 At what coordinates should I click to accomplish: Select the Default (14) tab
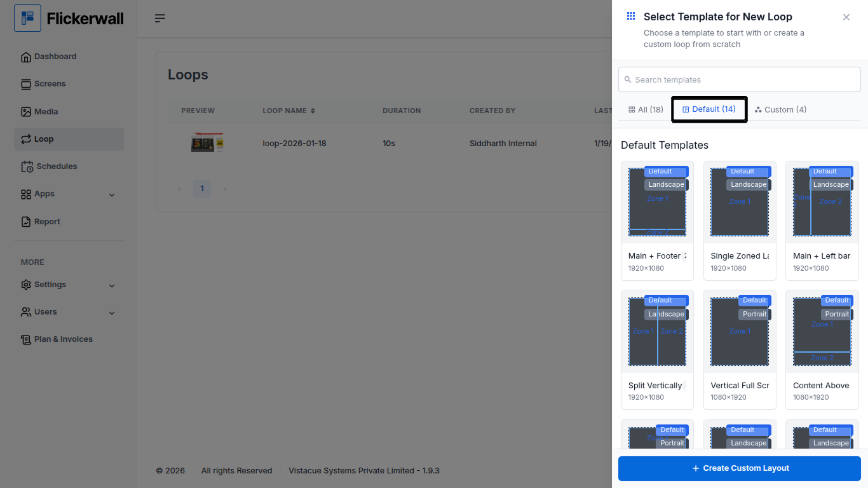click(x=709, y=109)
